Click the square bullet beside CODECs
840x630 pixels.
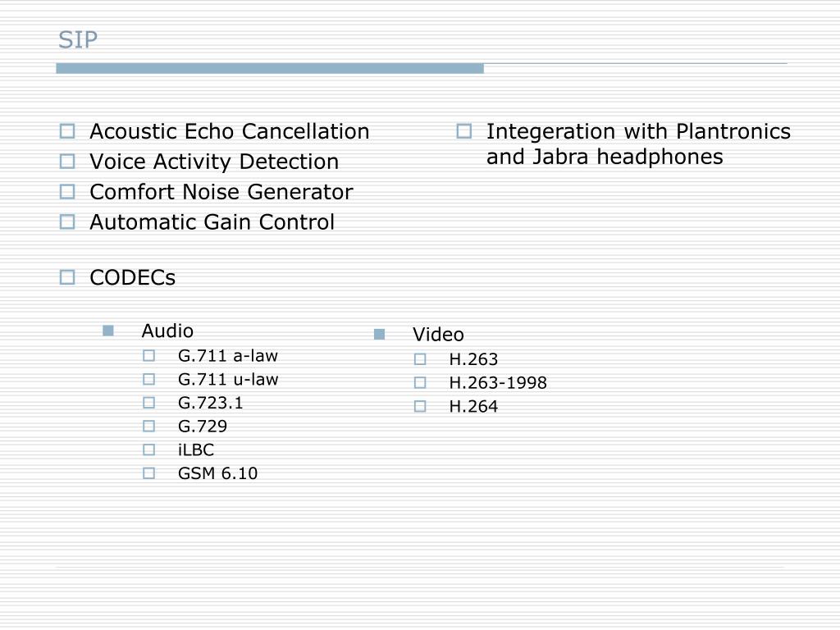point(67,277)
